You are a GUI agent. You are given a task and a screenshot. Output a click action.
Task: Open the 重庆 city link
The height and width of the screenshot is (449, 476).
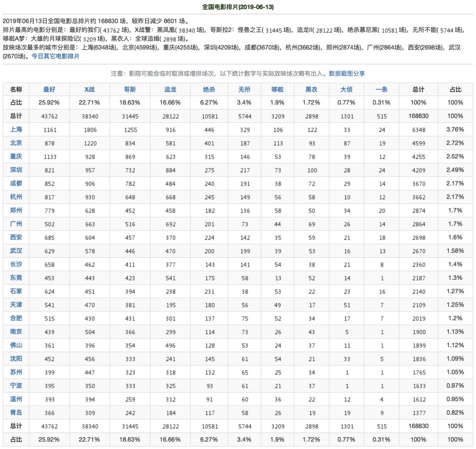pos(16,157)
